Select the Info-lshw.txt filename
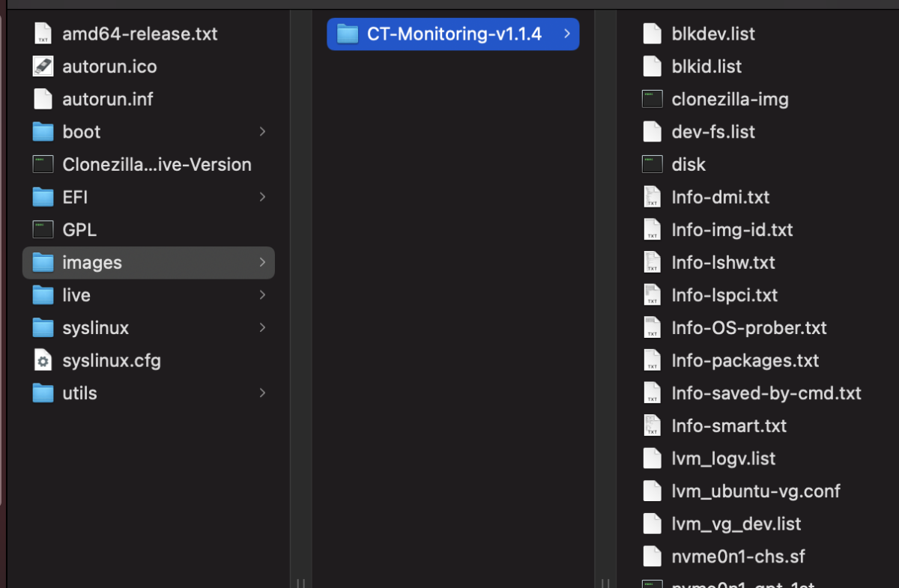This screenshot has height=588, width=899. click(724, 262)
